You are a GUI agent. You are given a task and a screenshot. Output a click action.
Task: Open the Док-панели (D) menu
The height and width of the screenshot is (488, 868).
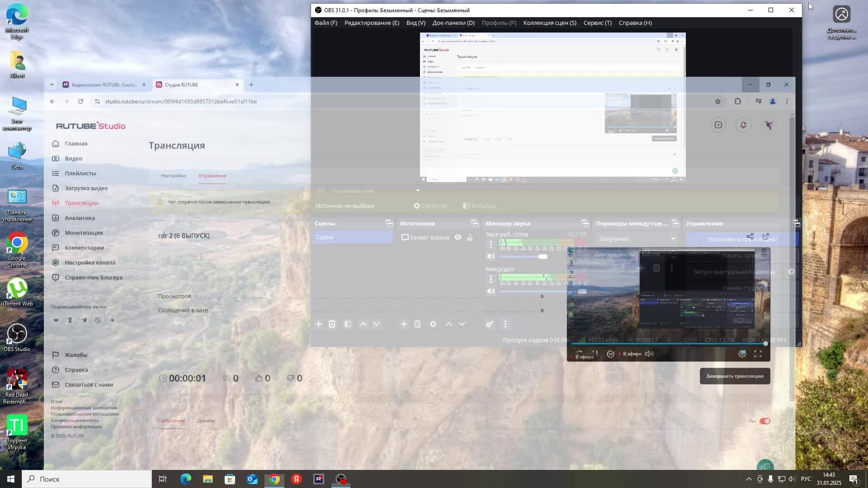tap(453, 23)
